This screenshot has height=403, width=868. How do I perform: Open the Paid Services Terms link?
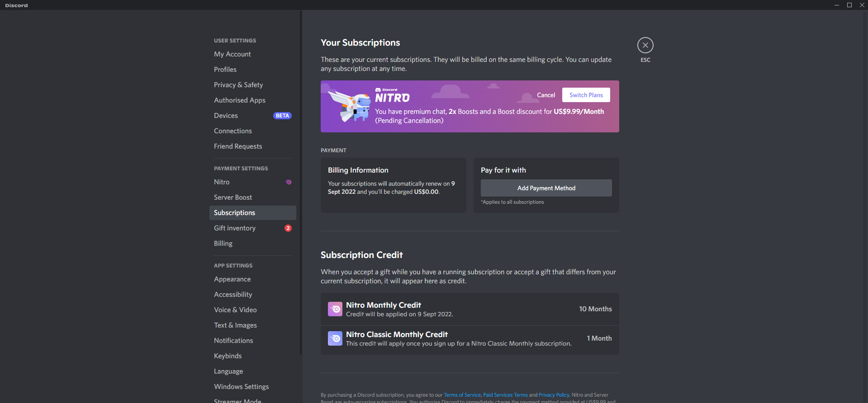pos(505,395)
